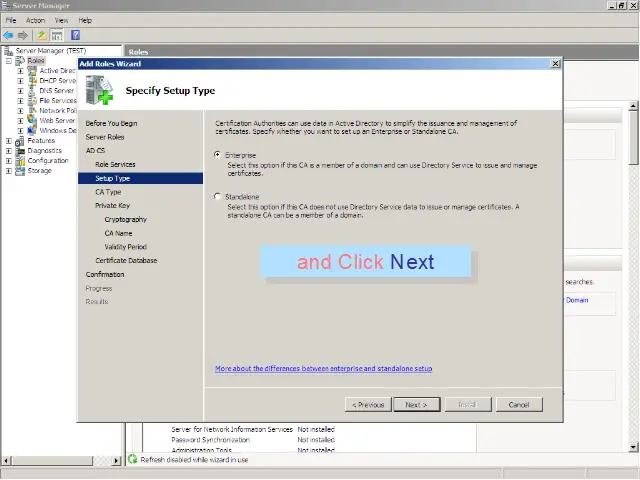Click the File Services role icon
The width and height of the screenshot is (640, 480).
[32, 100]
